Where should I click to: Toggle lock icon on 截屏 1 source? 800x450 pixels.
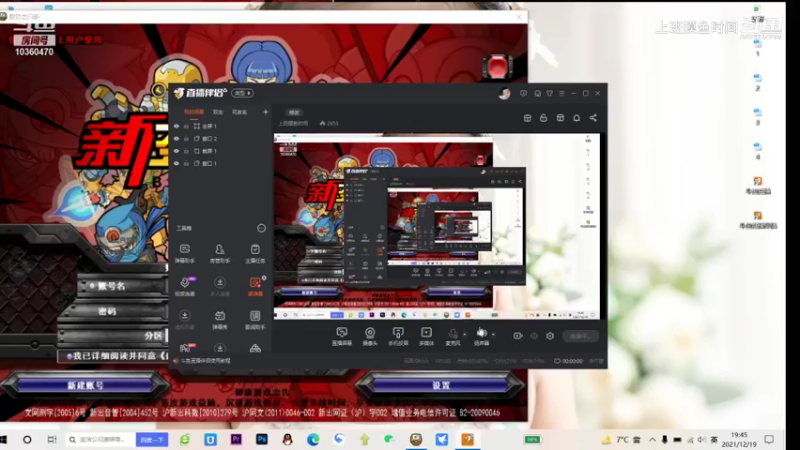point(187,151)
